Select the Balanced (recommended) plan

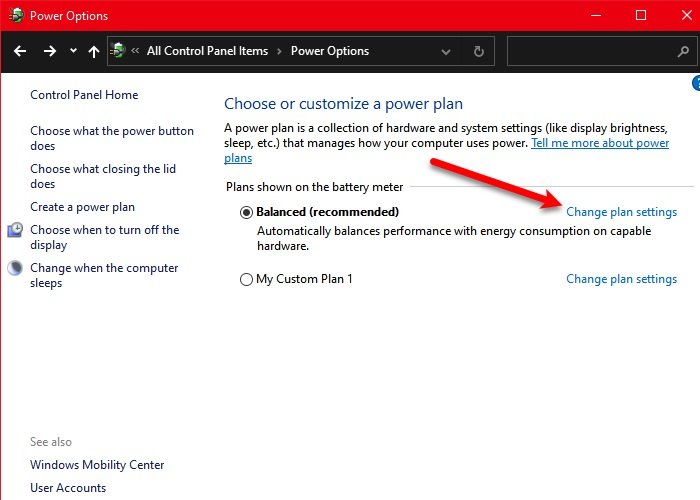247,212
